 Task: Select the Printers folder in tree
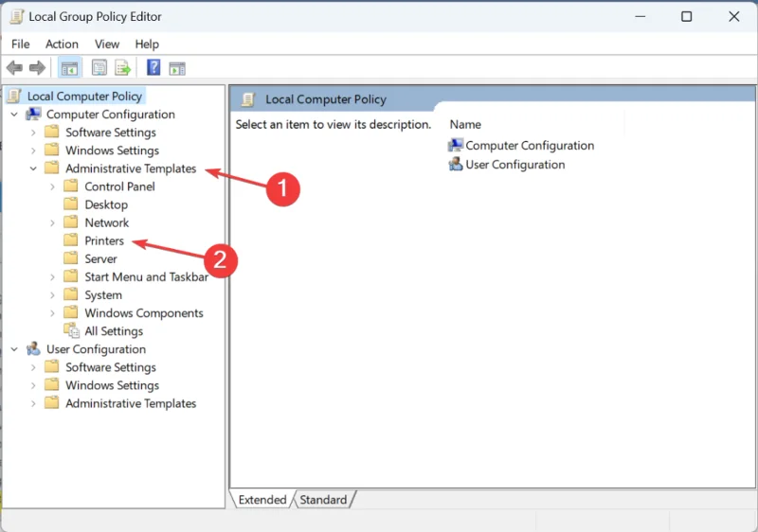pyautogui.click(x=103, y=241)
